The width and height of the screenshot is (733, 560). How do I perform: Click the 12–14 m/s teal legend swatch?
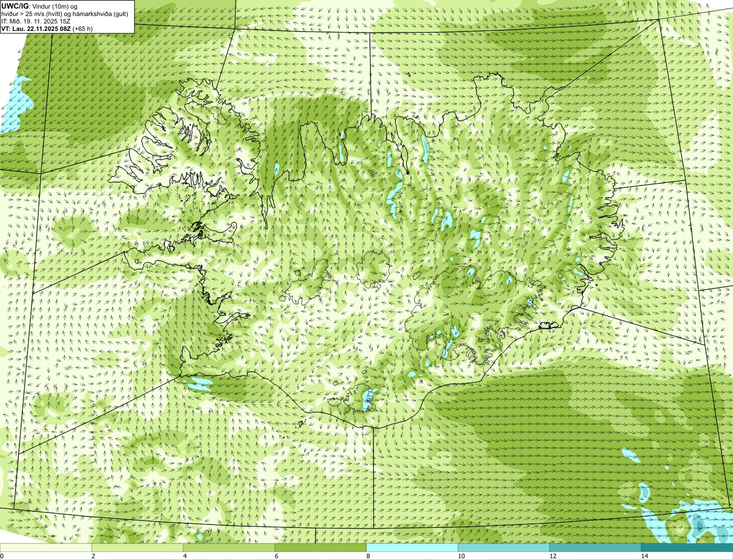click(x=596, y=547)
